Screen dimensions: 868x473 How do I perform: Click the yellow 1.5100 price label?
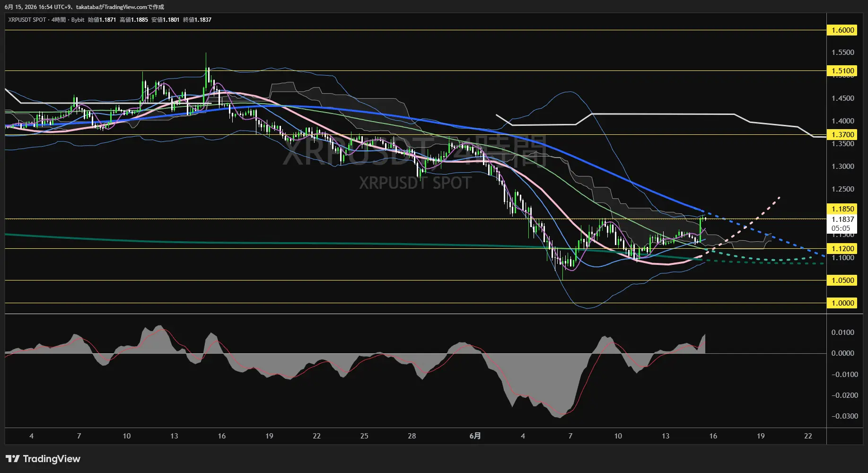pyautogui.click(x=842, y=71)
